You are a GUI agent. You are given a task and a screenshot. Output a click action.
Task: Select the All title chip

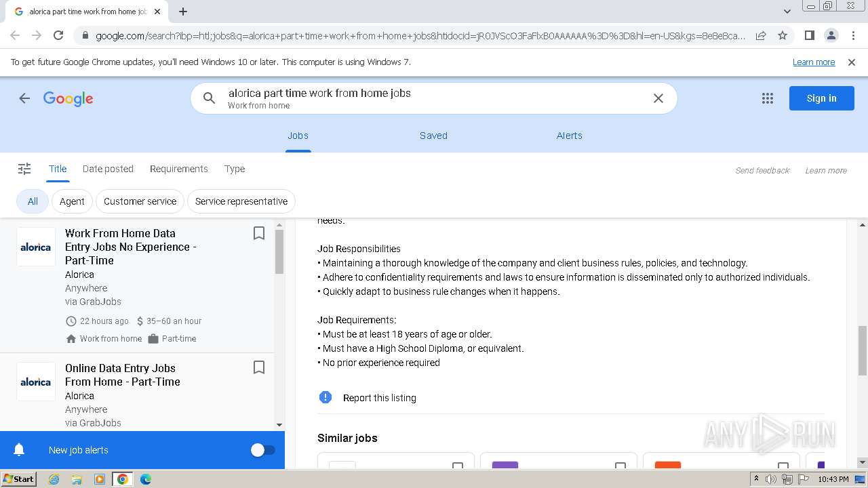click(x=33, y=201)
